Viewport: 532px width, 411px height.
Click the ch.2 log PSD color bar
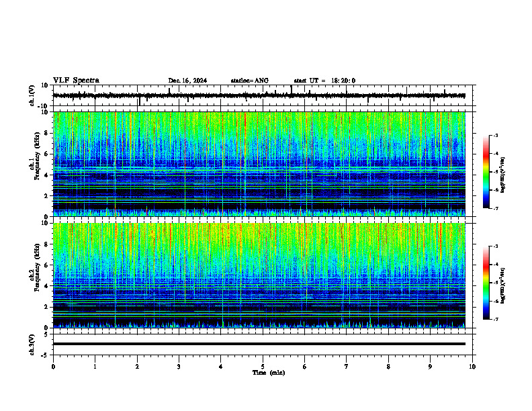(x=486, y=283)
